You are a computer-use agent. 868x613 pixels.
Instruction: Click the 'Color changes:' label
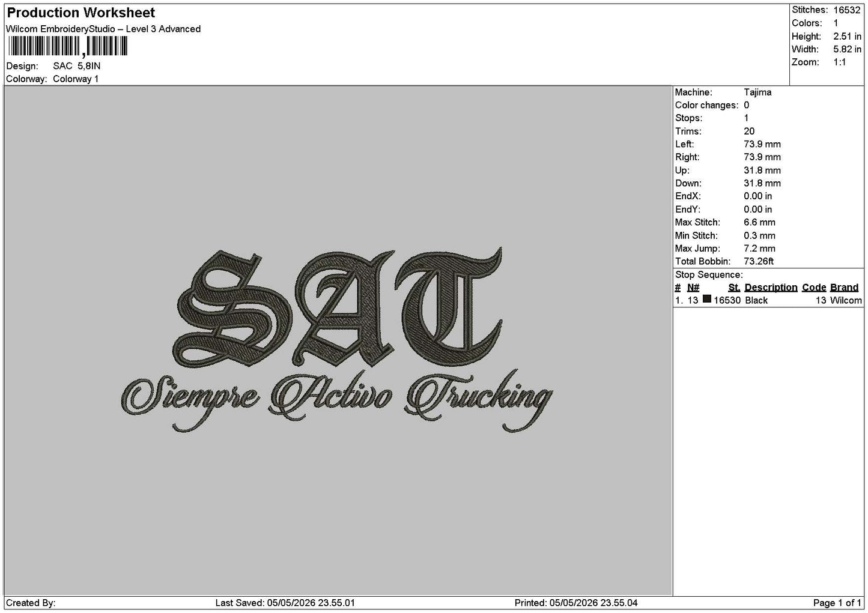[707, 105]
